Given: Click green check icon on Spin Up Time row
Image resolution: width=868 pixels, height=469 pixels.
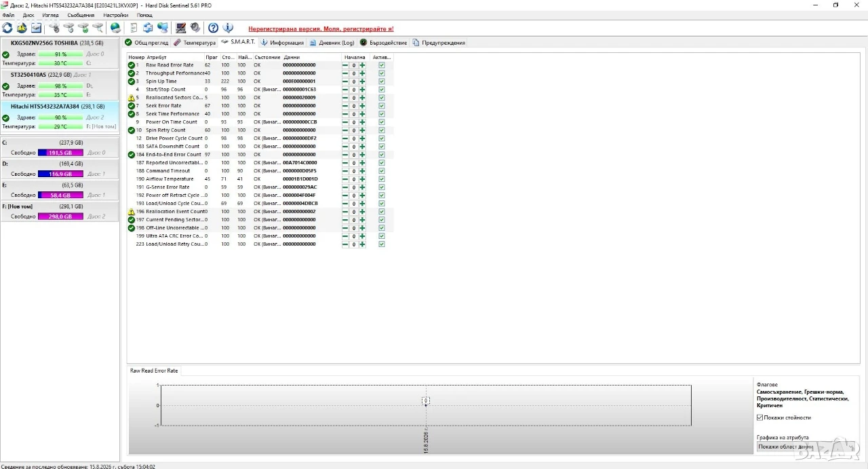Looking at the screenshot, I should (132, 81).
